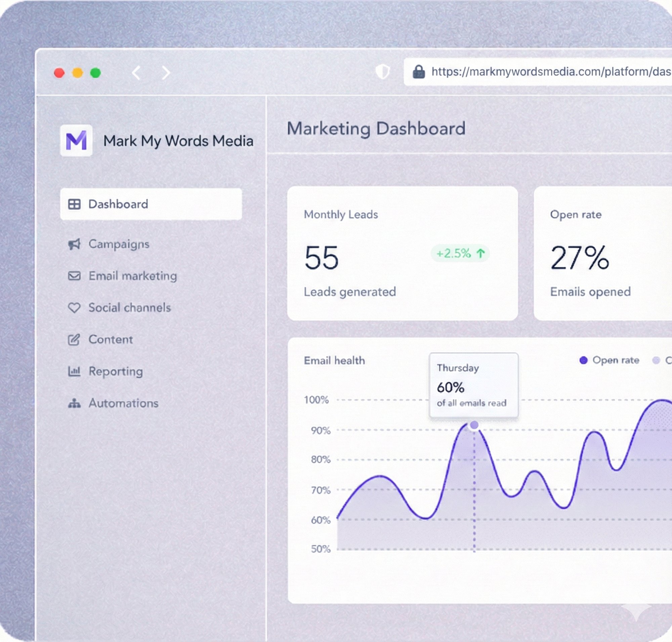
Task: Click the Content edit pencil icon
Action: [x=74, y=339]
